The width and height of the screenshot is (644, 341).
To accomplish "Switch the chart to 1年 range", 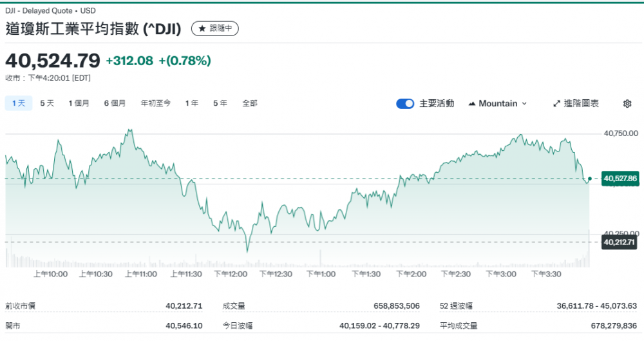I will [x=192, y=103].
